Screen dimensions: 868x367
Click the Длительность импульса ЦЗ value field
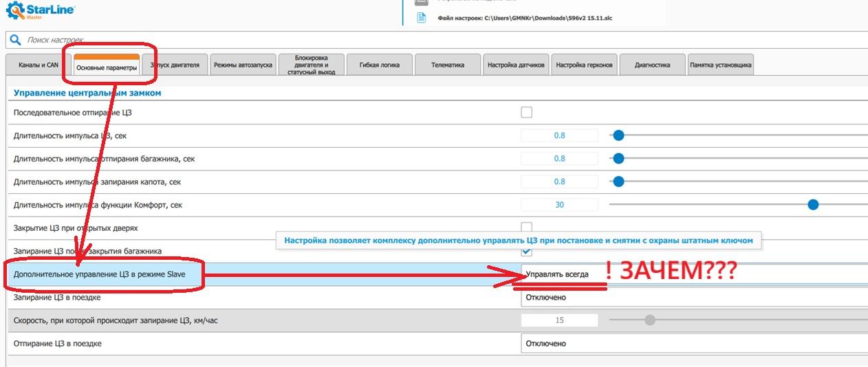coord(559,136)
